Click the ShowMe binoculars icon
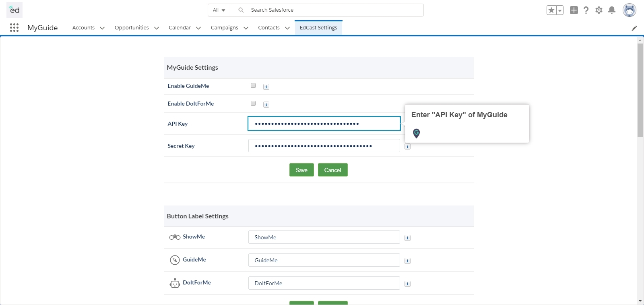644x305 pixels. click(175, 237)
